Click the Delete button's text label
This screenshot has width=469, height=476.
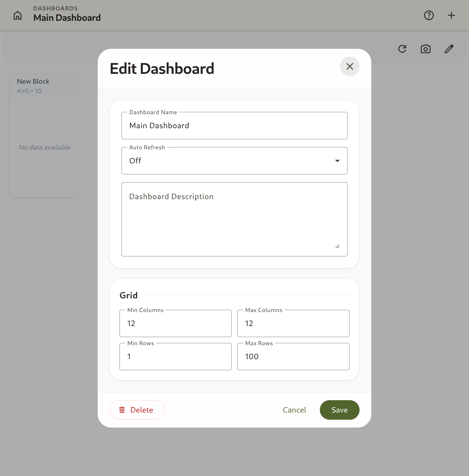click(x=142, y=410)
